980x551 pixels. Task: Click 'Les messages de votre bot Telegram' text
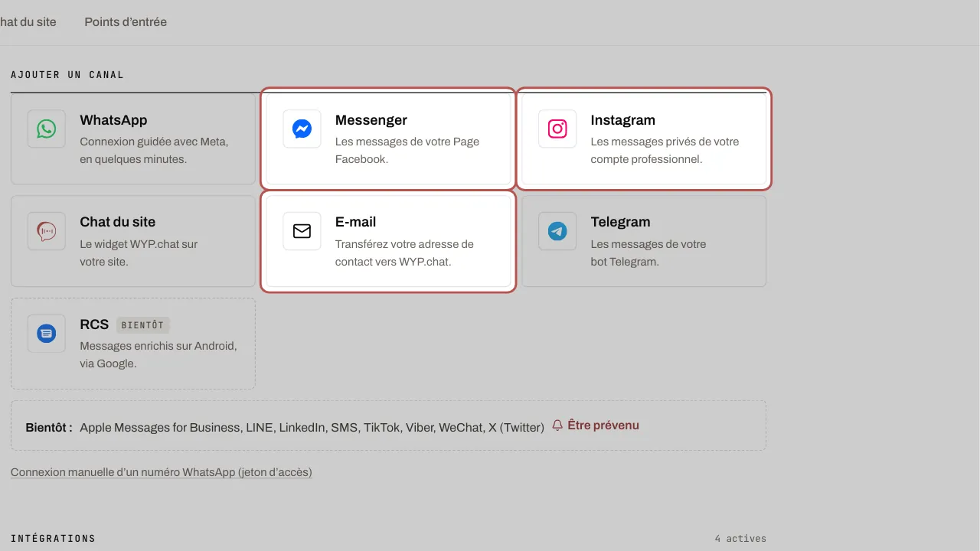coord(648,253)
